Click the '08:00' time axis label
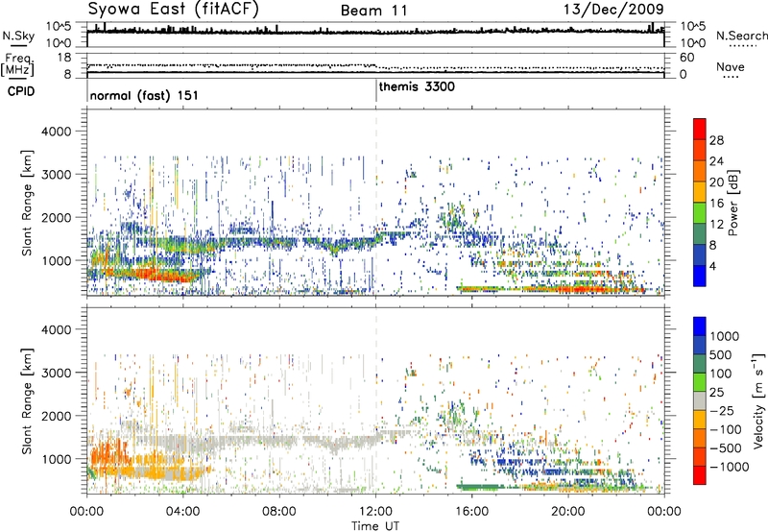Screen dimensions: 768x532 (279, 512)
